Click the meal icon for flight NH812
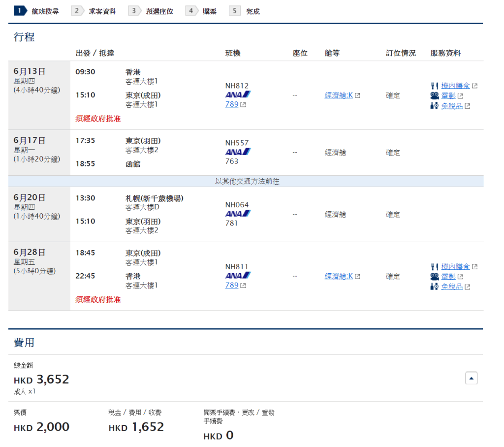The height and width of the screenshot is (447, 504). 434,86
